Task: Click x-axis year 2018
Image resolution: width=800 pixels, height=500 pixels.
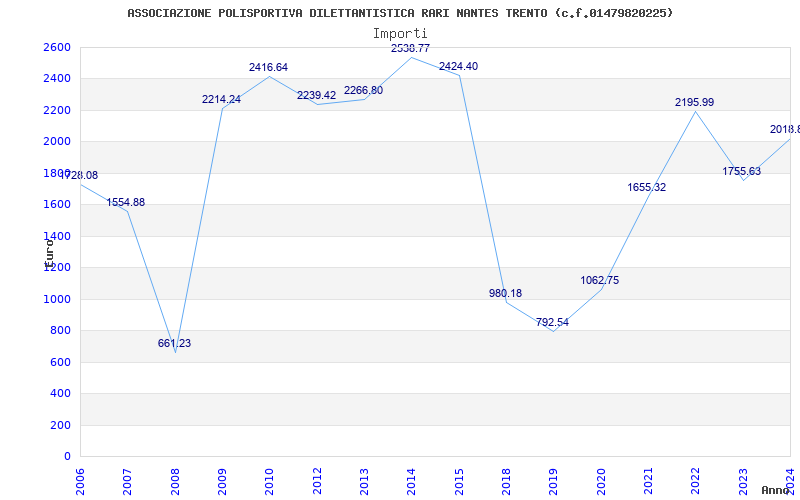Action: pos(507,482)
